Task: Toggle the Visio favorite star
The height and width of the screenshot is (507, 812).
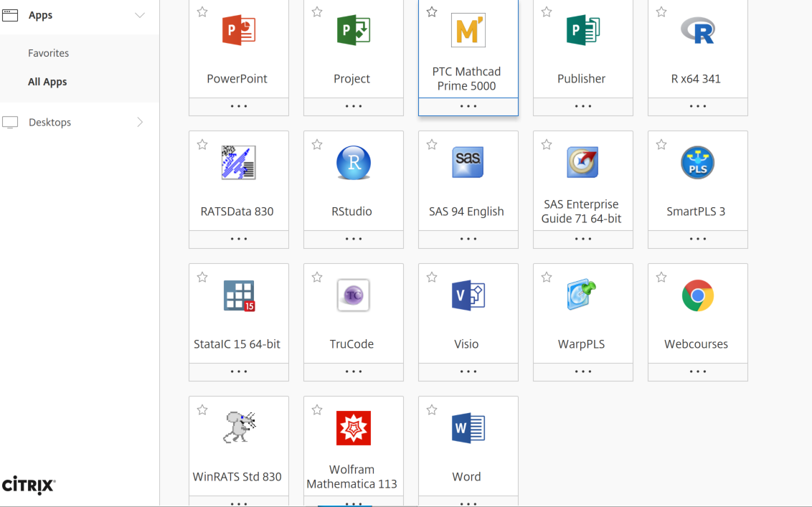Action: pyautogui.click(x=432, y=277)
